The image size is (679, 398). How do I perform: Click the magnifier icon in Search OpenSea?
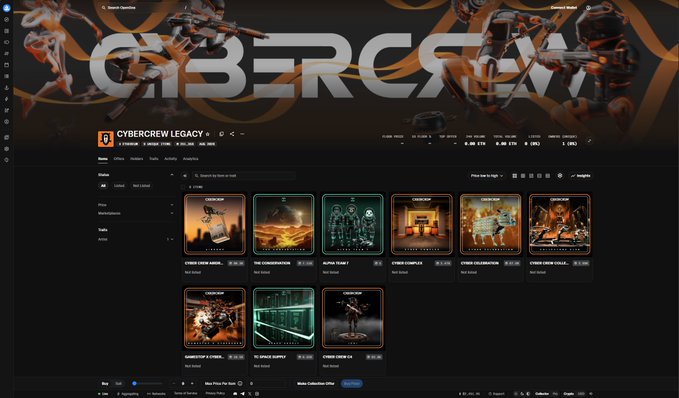coord(103,8)
